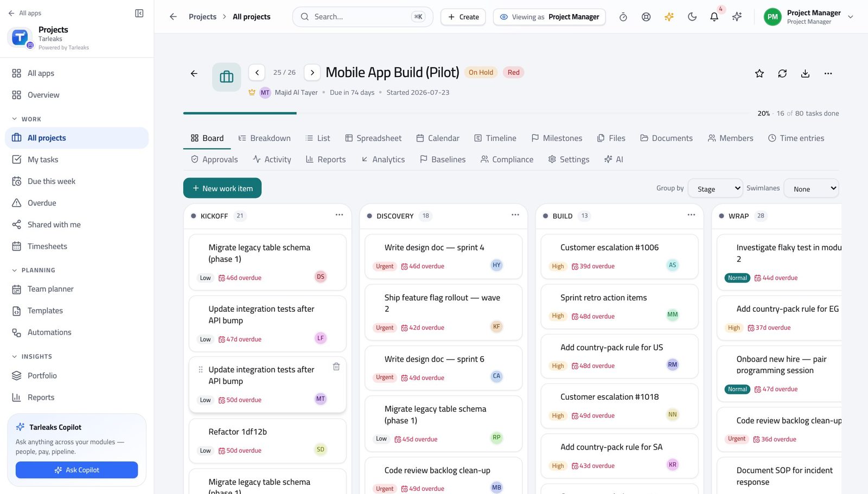Click the Ask Copilot button
Screen dimensions: 868x494
[76, 470]
